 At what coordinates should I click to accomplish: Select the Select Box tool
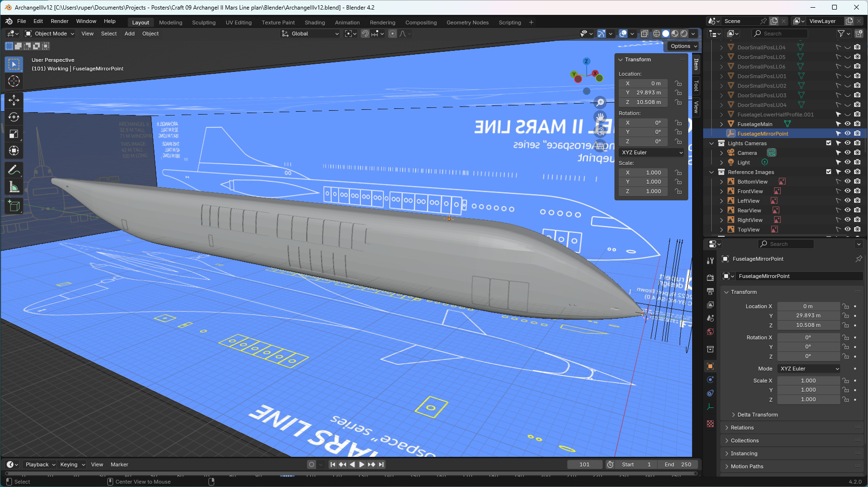pos(14,64)
